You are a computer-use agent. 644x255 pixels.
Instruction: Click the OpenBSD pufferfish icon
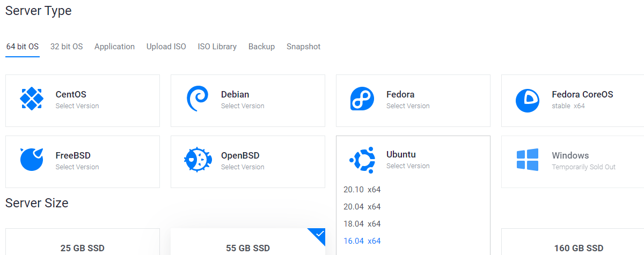pyautogui.click(x=197, y=159)
